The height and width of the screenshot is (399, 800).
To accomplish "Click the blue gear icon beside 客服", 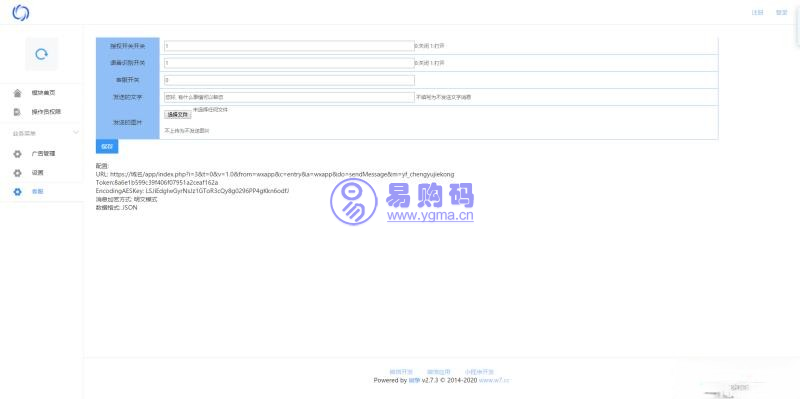I will coord(17,192).
